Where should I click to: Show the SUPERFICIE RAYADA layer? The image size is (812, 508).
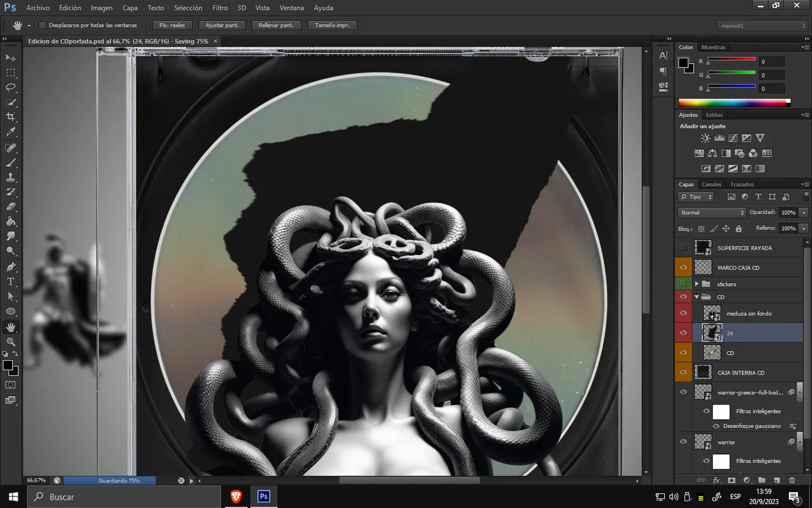(x=683, y=247)
